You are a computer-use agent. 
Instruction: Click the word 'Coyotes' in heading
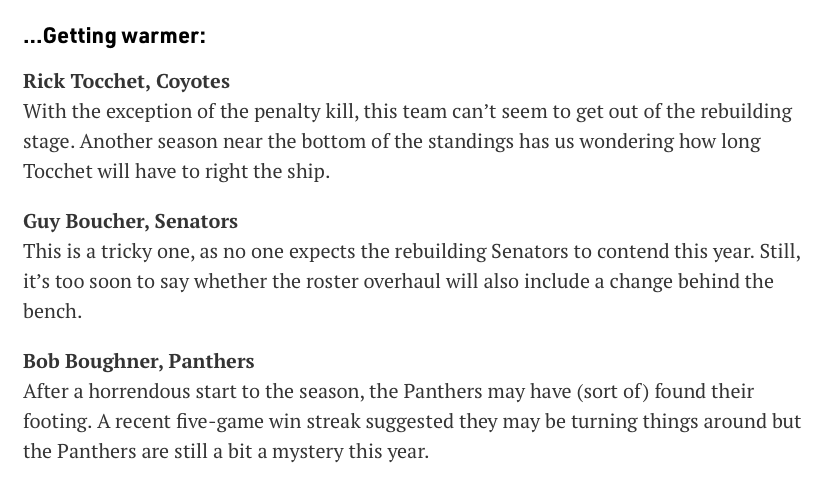point(193,81)
